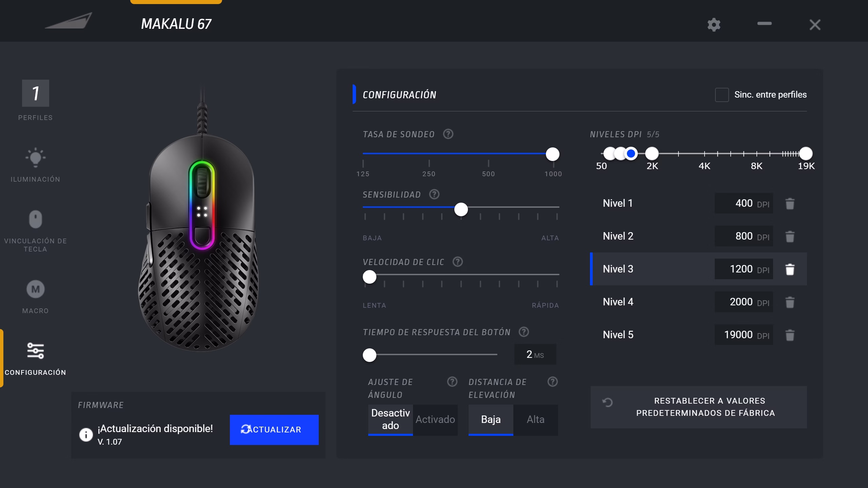
Task: Click help icon for Distancia de elevación
Action: (x=552, y=382)
